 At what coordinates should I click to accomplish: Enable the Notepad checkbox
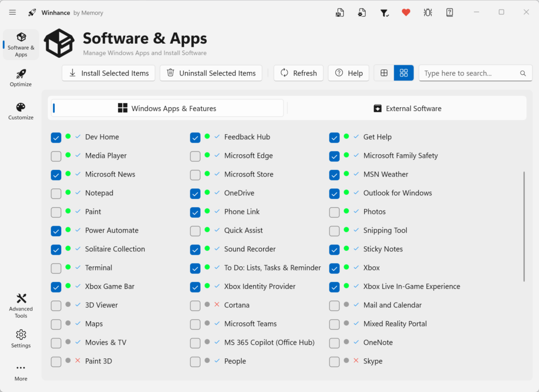(x=56, y=194)
